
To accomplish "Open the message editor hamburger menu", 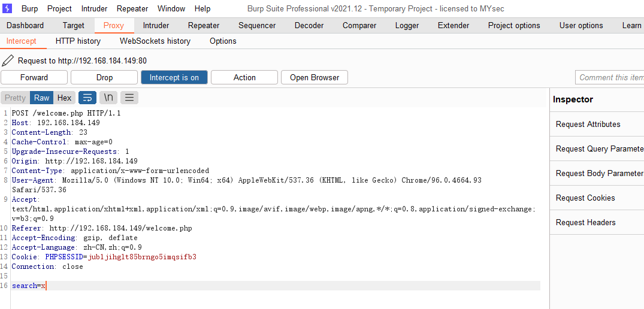I will [129, 98].
